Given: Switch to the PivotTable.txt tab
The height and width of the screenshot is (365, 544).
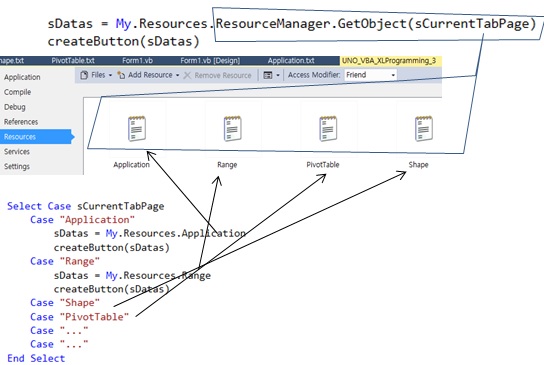Looking at the screenshot, I should [x=73, y=61].
